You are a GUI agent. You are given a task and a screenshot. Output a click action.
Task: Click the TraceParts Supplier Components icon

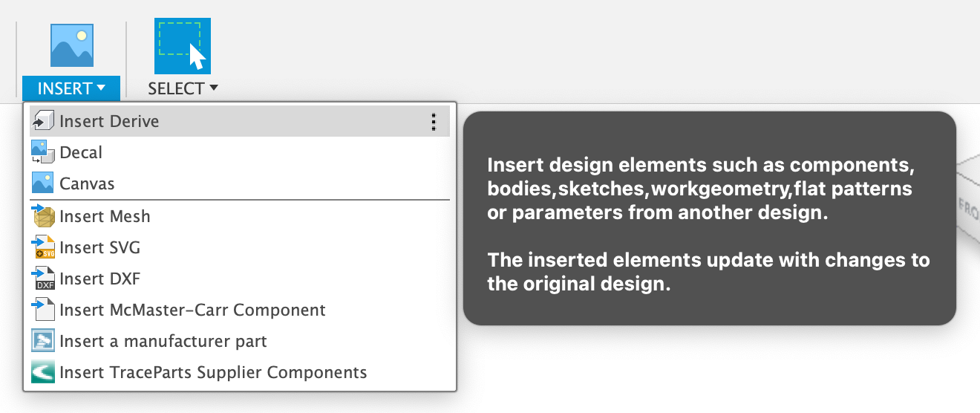click(43, 372)
